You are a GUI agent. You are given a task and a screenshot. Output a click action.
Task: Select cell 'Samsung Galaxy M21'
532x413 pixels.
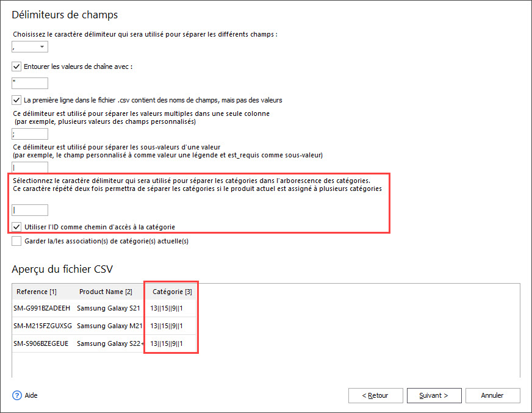(x=110, y=326)
